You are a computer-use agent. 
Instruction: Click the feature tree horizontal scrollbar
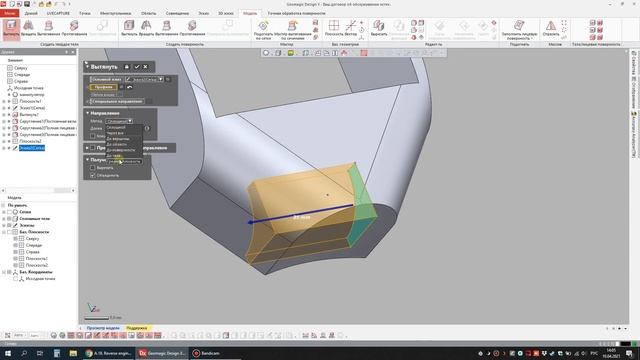(38, 190)
